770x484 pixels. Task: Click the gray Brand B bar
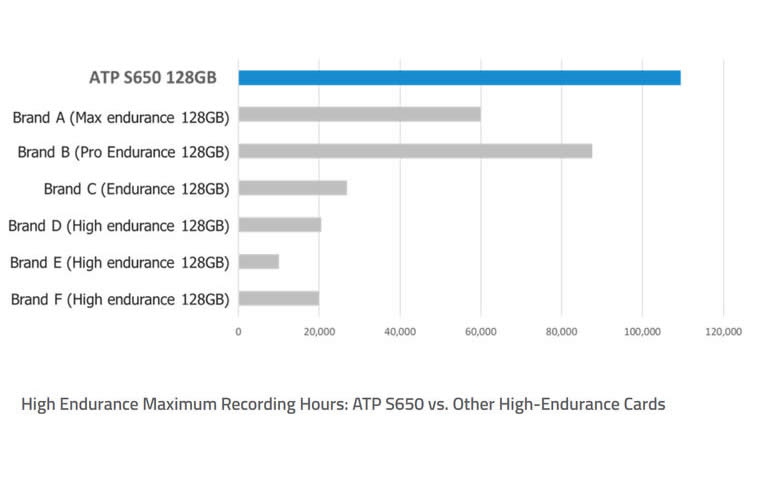[x=415, y=151]
